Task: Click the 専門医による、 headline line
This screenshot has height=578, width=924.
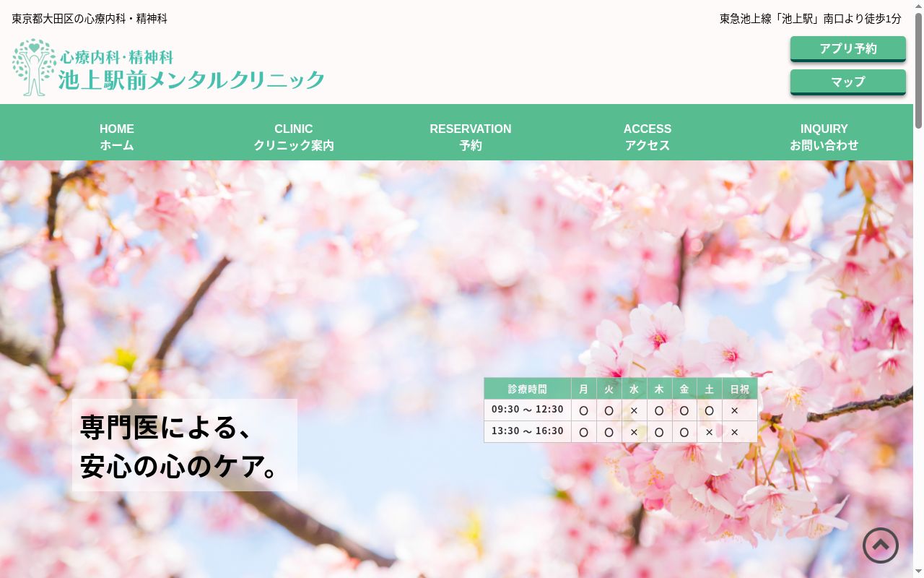Action: point(167,427)
